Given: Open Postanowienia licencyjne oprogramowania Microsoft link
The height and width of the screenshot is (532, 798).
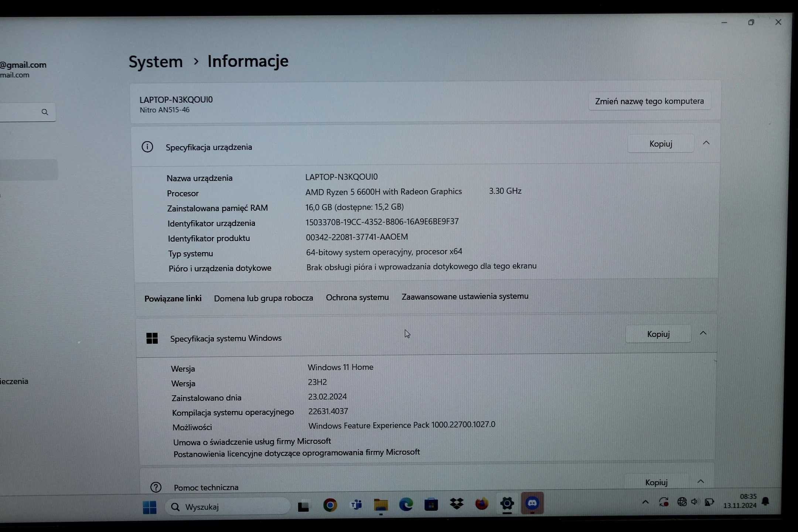Looking at the screenshot, I should (x=297, y=453).
